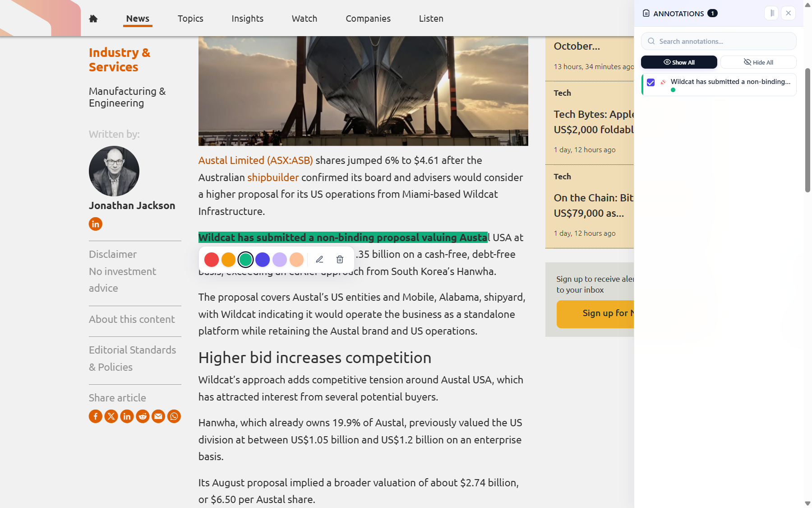Screen dimensions: 812x508
Task: Open the Watch menu item
Action: click(x=304, y=19)
